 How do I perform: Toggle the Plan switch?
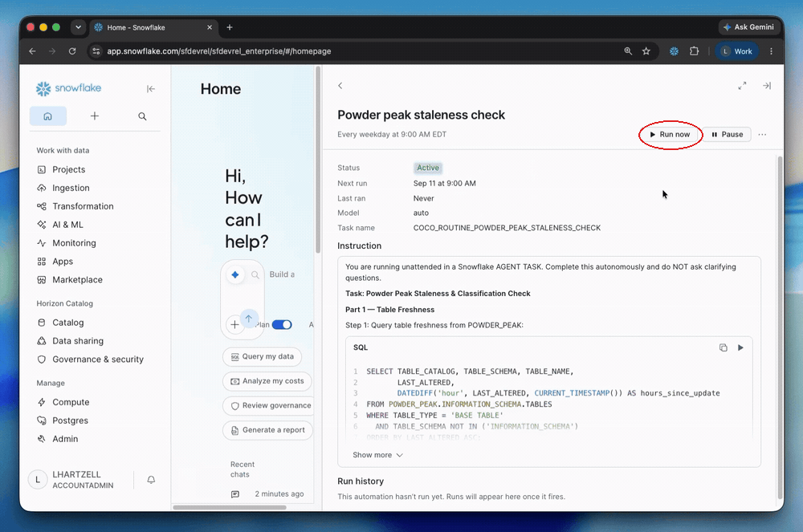(282, 325)
